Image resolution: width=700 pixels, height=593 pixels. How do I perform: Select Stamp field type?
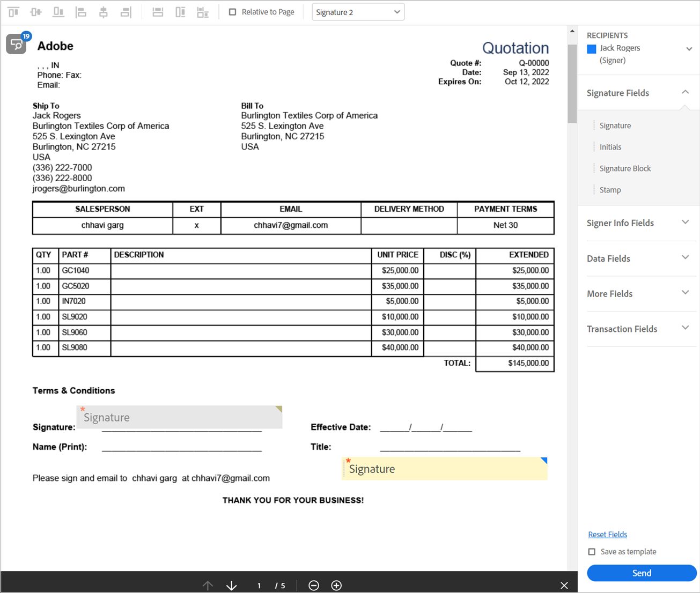[610, 190]
